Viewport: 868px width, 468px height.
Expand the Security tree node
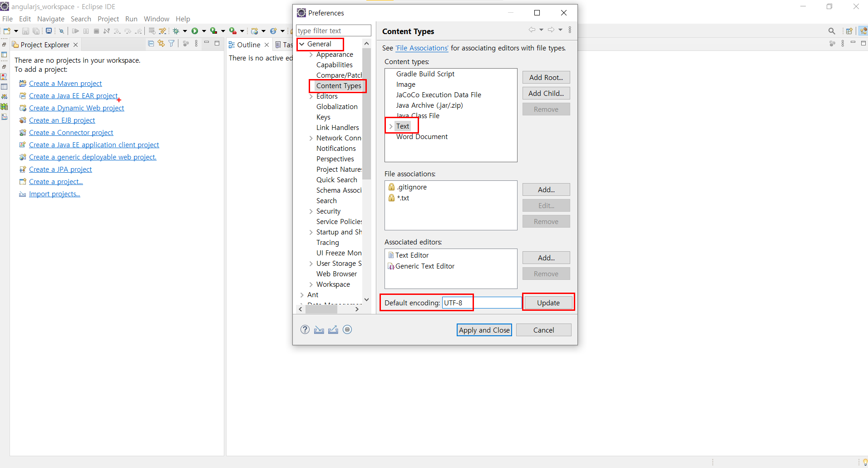[x=311, y=211]
